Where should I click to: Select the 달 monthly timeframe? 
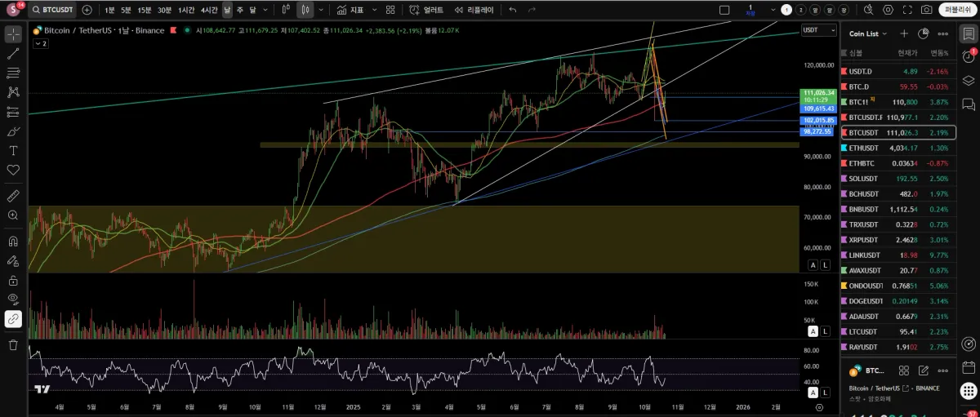(252, 10)
